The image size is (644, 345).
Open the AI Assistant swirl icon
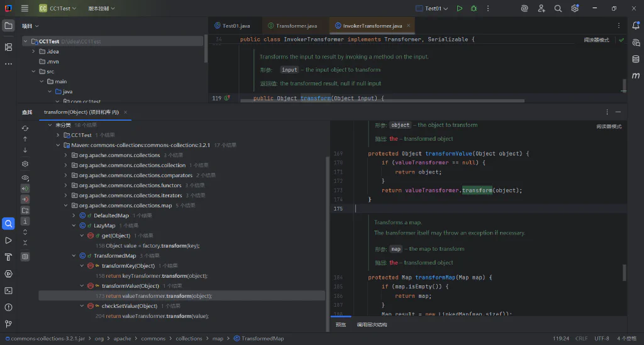525,8
